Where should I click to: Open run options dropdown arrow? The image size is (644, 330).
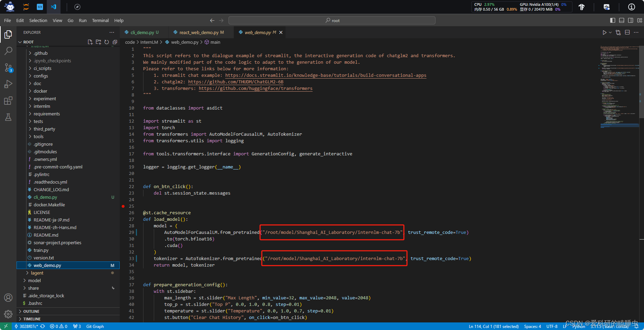click(x=610, y=32)
